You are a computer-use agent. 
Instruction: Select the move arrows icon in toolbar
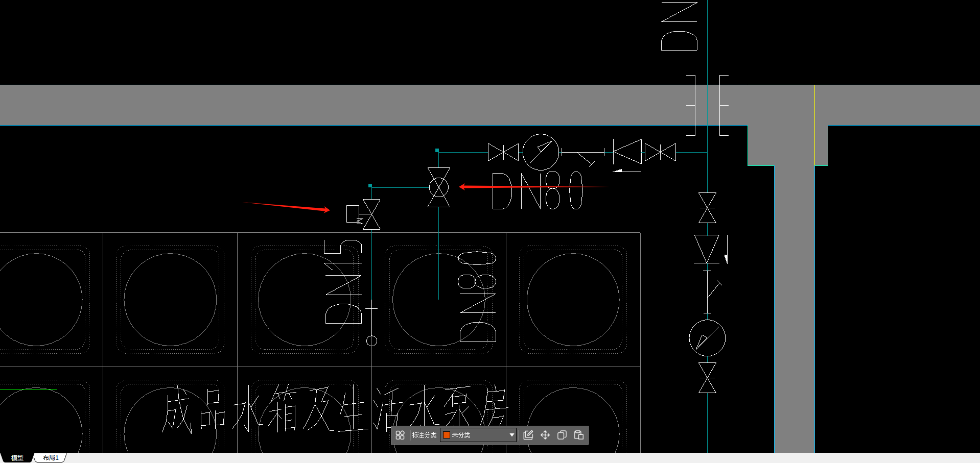[x=545, y=435]
